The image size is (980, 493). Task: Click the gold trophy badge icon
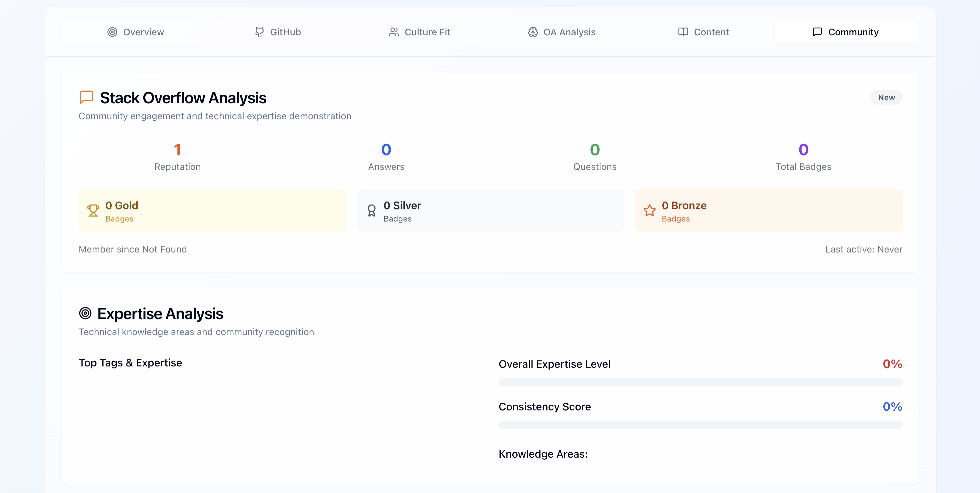(93, 210)
